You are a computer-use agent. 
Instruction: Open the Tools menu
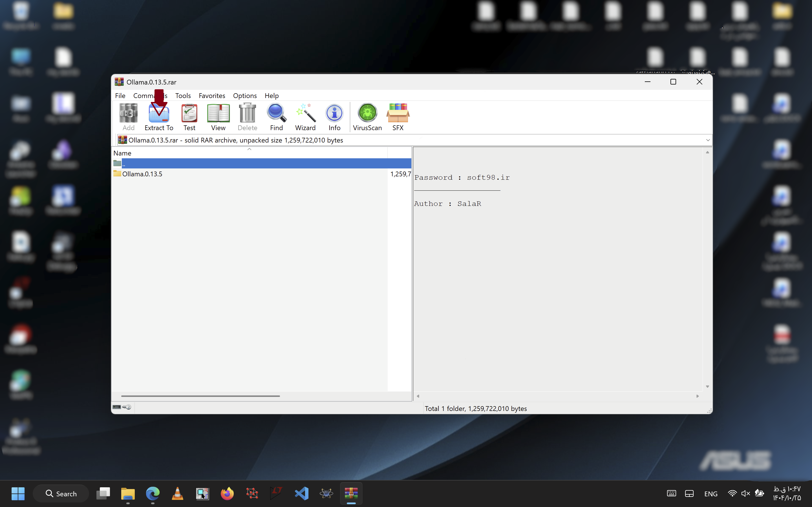[183, 95]
